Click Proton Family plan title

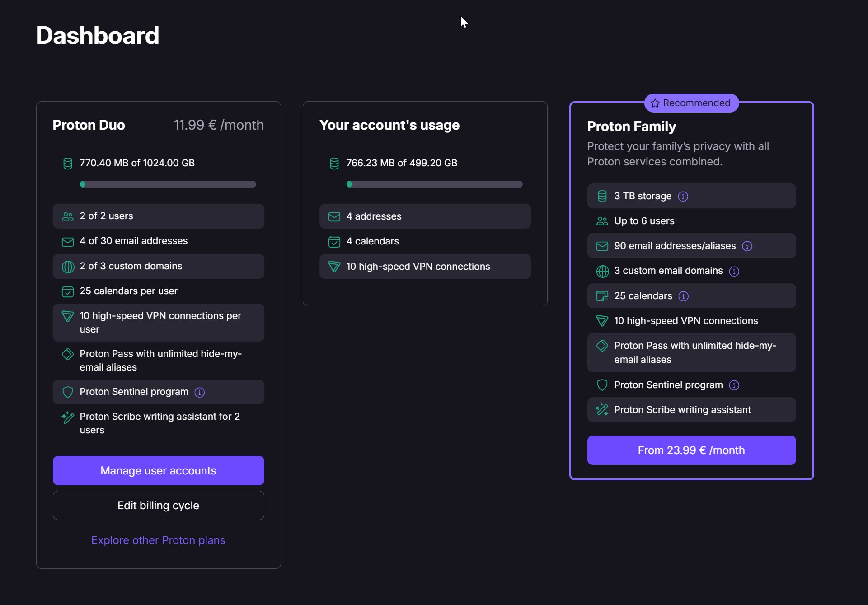point(632,127)
